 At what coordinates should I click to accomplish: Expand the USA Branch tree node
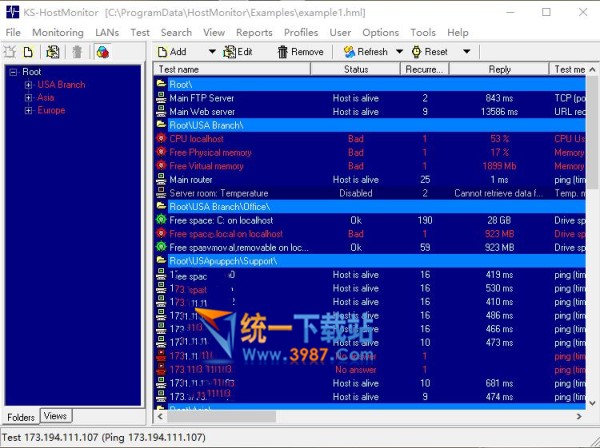pos(28,85)
